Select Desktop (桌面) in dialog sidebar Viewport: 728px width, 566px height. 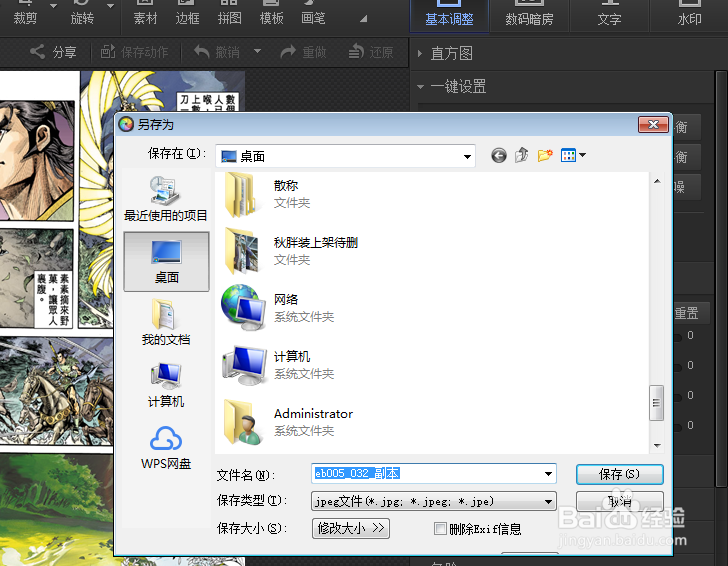coord(166,261)
